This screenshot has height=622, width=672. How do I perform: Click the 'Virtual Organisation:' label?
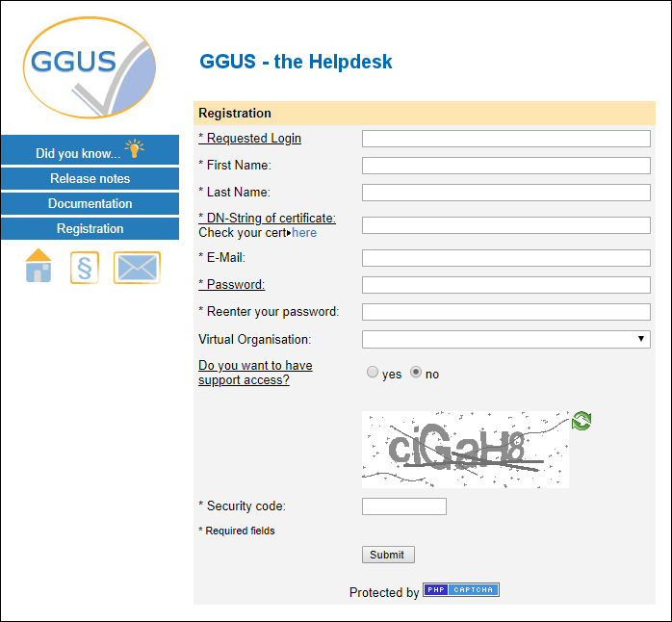point(255,340)
